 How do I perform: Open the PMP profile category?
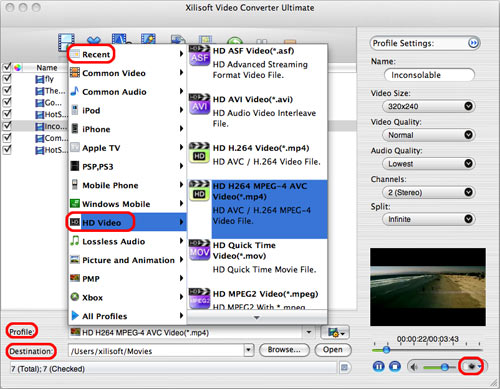[127, 278]
